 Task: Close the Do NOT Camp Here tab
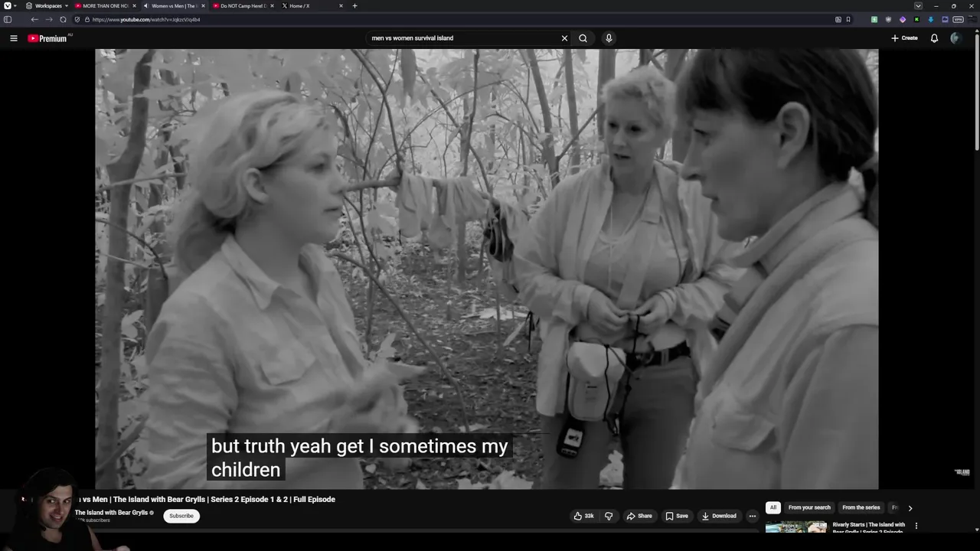tap(272, 5)
